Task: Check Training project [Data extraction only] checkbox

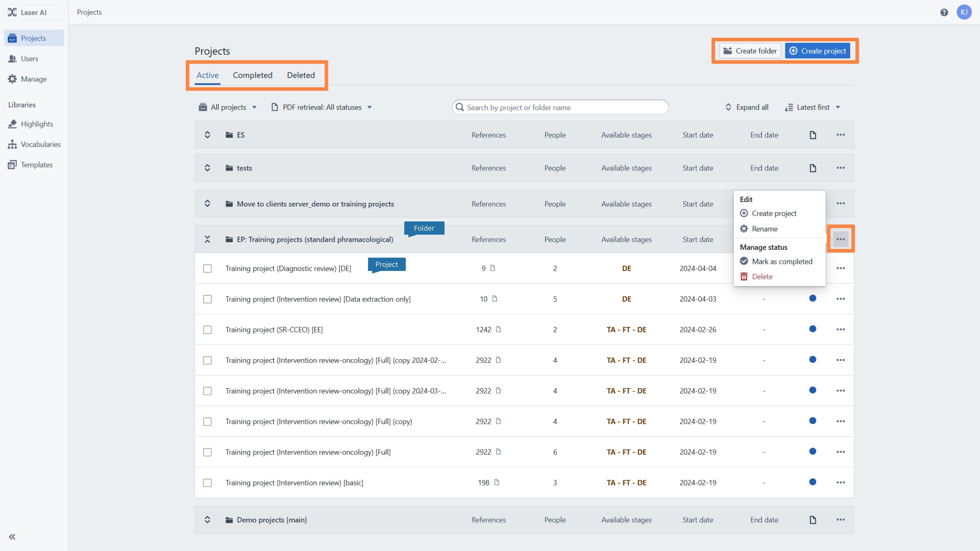Action: point(207,299)
